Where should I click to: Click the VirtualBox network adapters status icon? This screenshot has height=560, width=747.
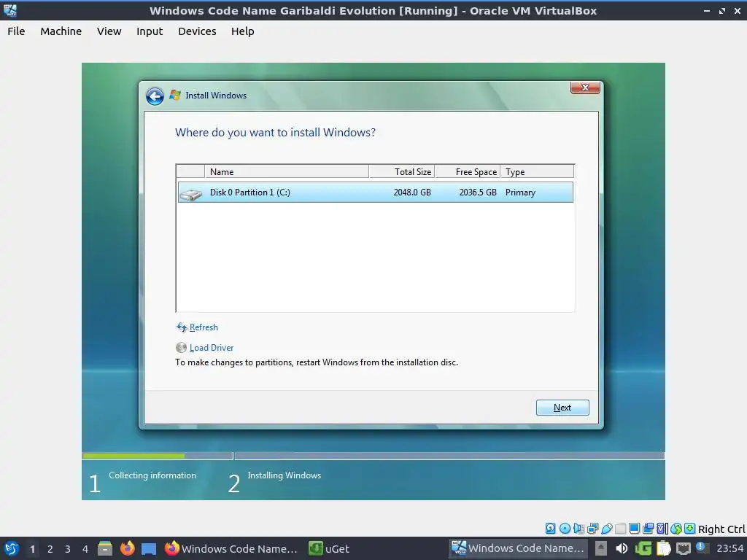click(x=592, y=528)
